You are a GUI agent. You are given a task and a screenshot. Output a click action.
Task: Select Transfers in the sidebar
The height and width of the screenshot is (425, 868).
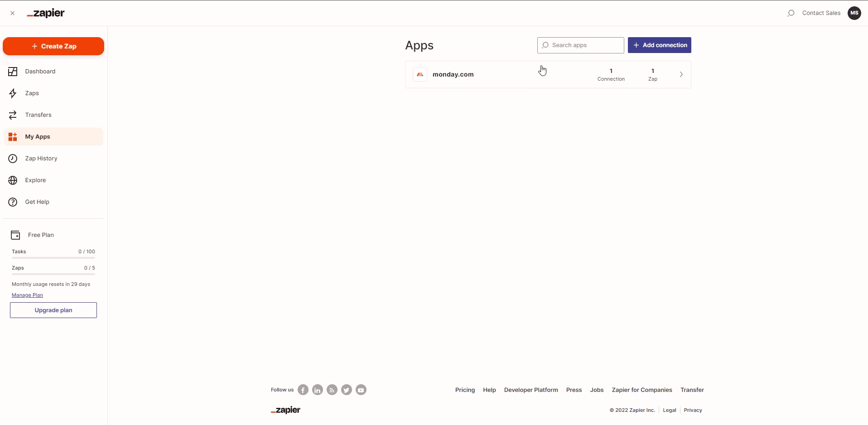pyautogui.click(x=38, y=115)
